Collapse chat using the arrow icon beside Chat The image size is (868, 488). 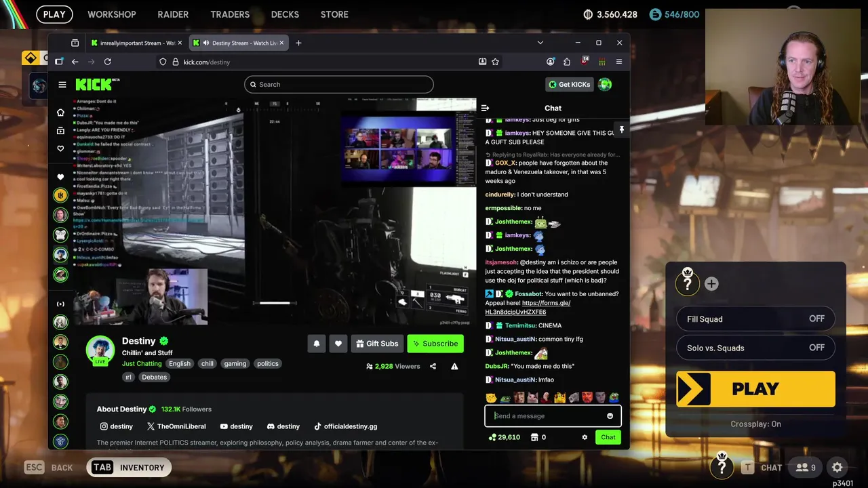(485, 108)
